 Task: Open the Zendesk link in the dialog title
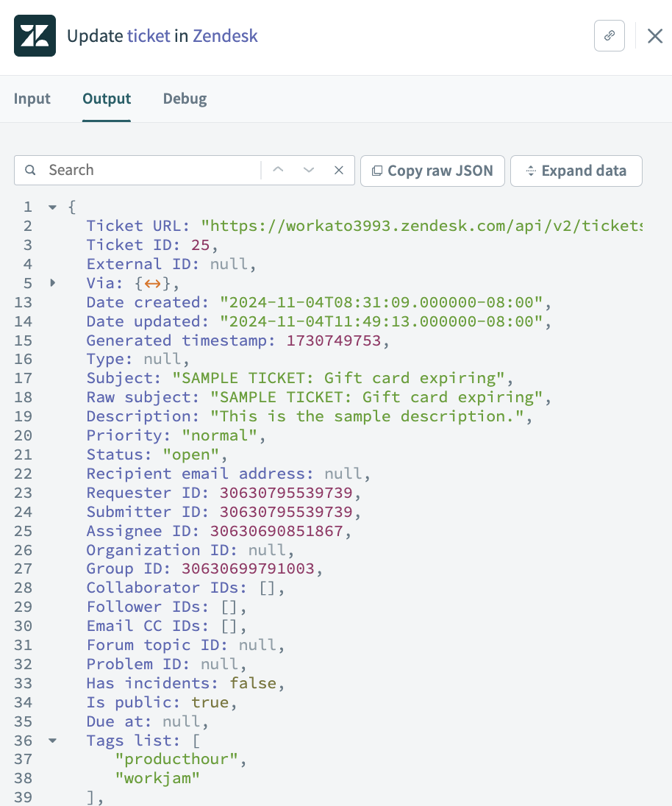click(224, 35)
